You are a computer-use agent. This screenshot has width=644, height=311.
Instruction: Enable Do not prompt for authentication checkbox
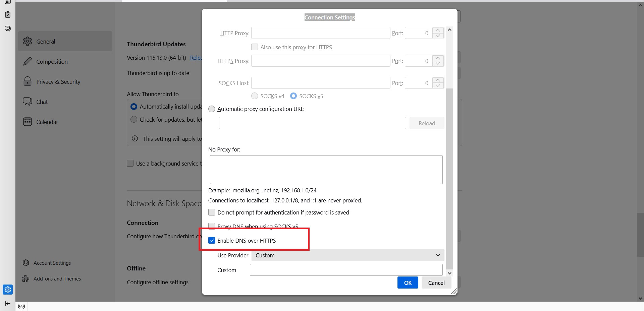212,212
